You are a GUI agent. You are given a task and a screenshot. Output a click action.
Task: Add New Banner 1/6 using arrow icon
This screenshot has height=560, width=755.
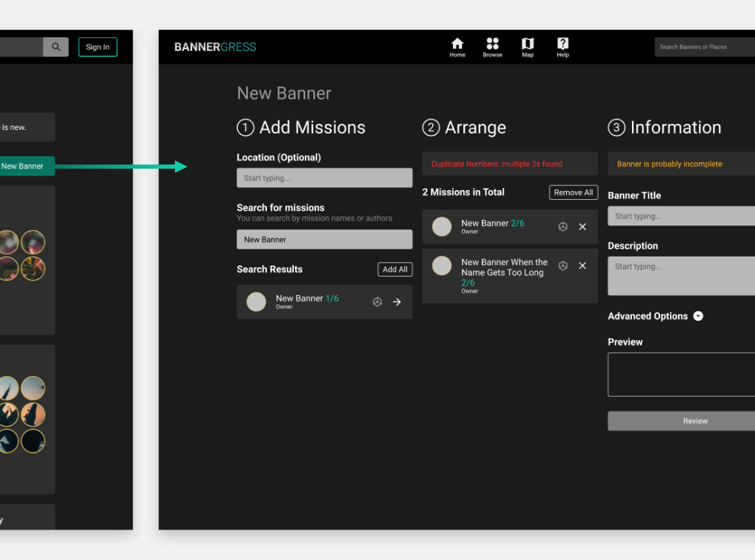[x=397, y=302]
